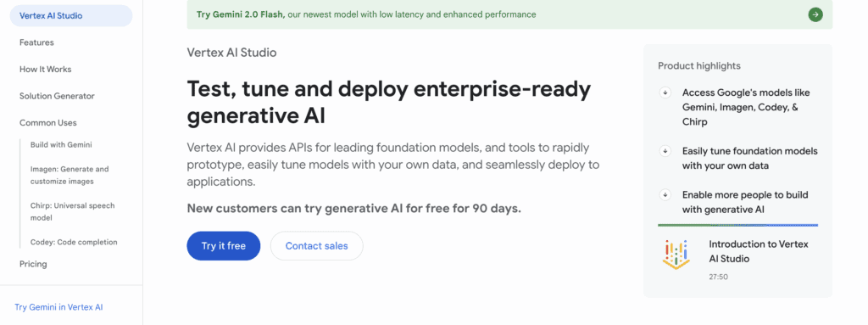Open the How It Works section

(46, 70)
